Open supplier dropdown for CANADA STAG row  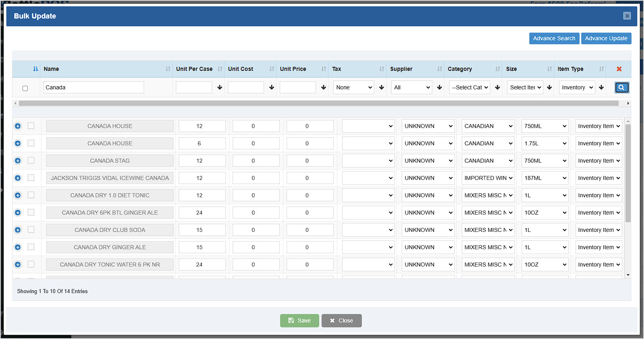pyautogui.click(x=428, y=161)
